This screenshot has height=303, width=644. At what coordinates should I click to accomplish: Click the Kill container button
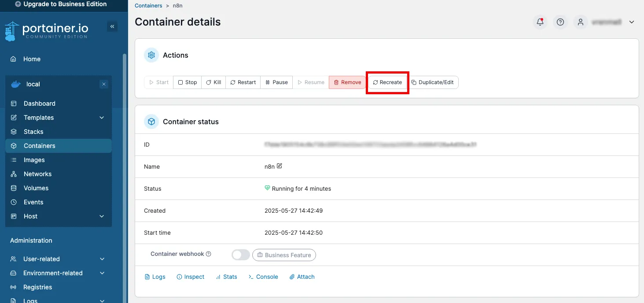tap(214, 82)
